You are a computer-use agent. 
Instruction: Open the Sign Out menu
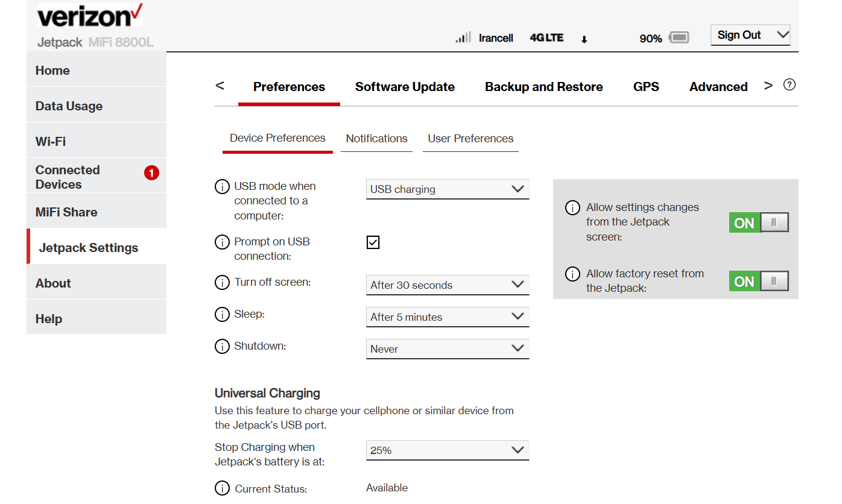[750, 35]
